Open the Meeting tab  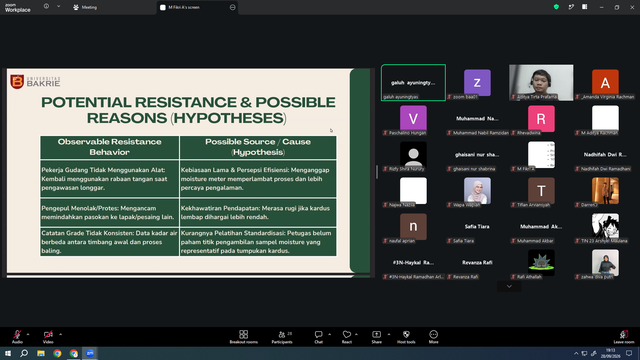85,7
